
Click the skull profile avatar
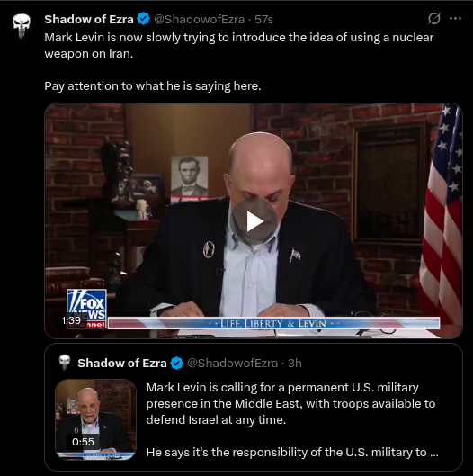click(22, 27)
